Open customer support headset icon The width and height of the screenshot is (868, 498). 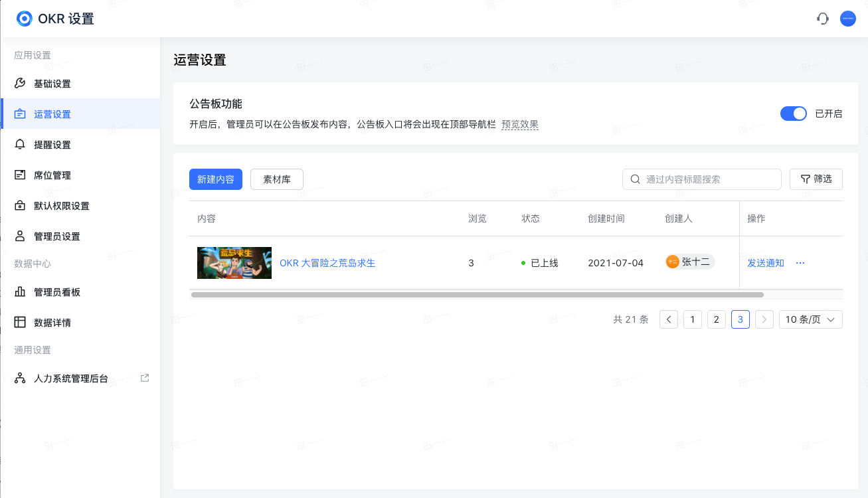pos(823,19)
